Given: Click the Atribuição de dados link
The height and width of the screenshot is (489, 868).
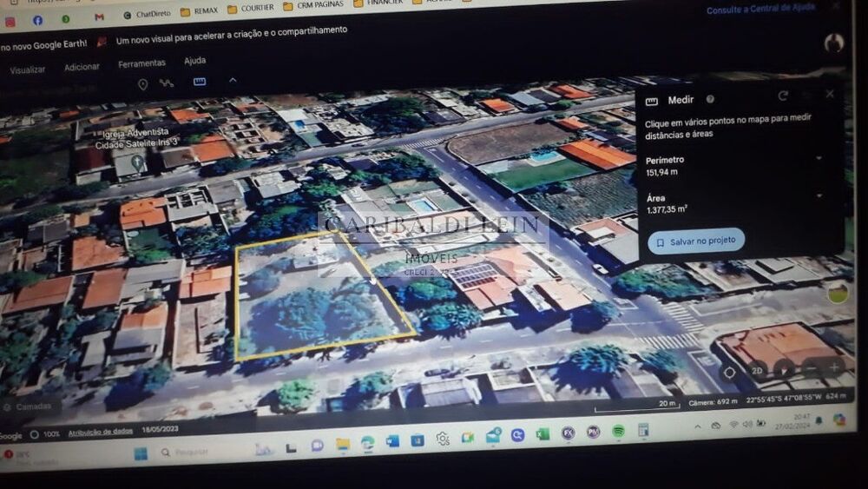Looking at the screenshot, I should [x=101, y=431].
